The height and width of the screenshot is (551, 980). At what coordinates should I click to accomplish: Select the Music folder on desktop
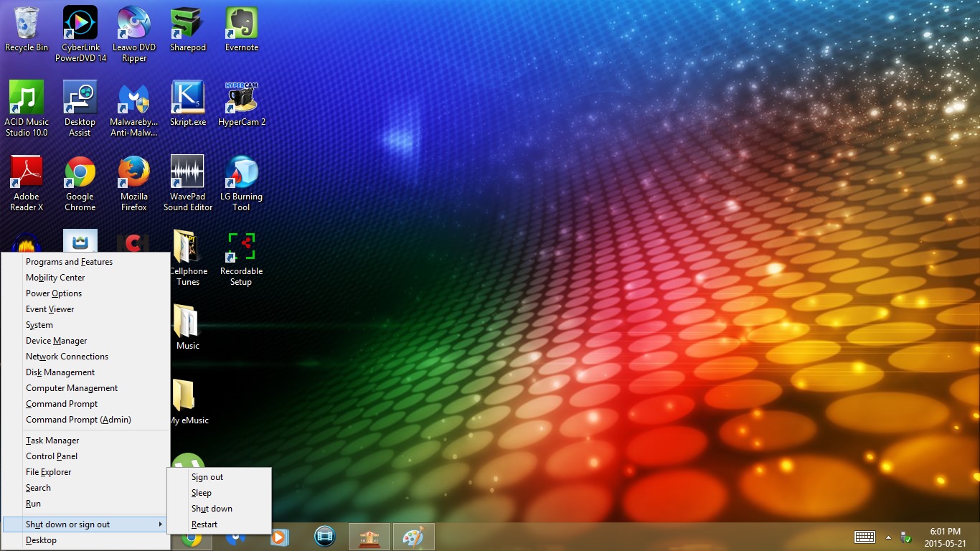pyautogui.click(x=188, y=328)
